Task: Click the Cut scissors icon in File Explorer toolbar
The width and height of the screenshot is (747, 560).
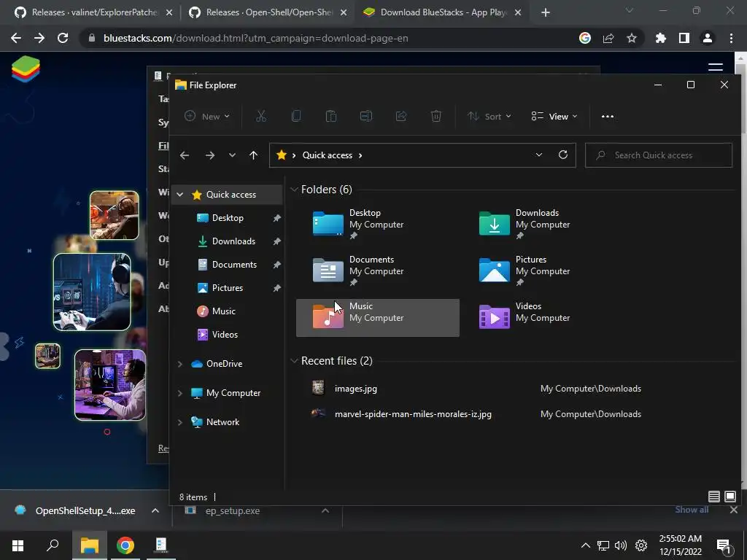Action: click(x=260, y=116)
